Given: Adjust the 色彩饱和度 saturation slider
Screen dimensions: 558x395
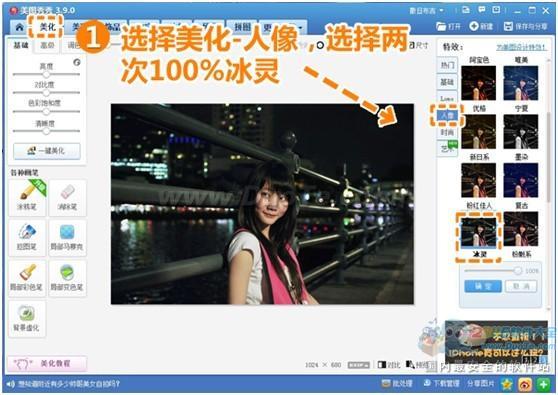Looking at the screenshot, I should click(46, 111).
